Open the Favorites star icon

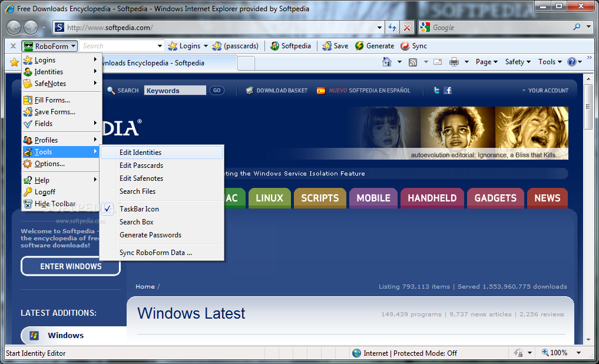point(14,62)
